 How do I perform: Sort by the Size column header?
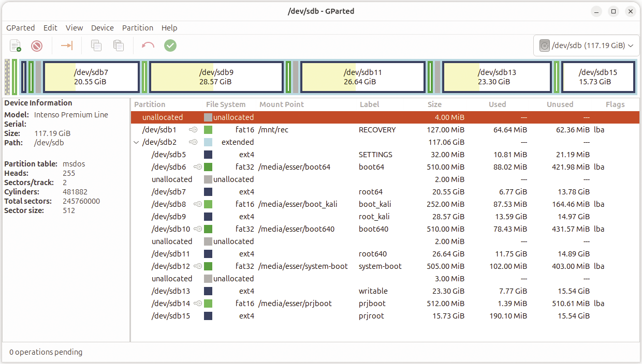(434, 104)
